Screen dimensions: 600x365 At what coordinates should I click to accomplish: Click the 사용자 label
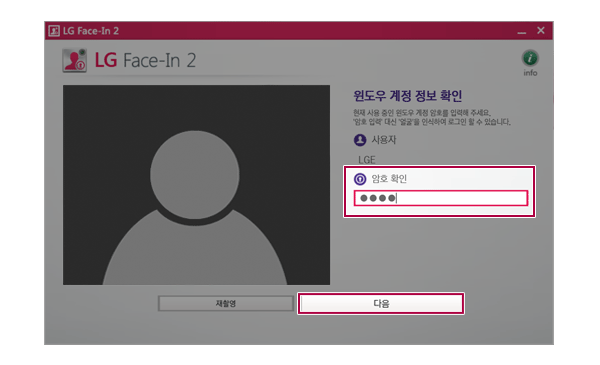[384, 140]
